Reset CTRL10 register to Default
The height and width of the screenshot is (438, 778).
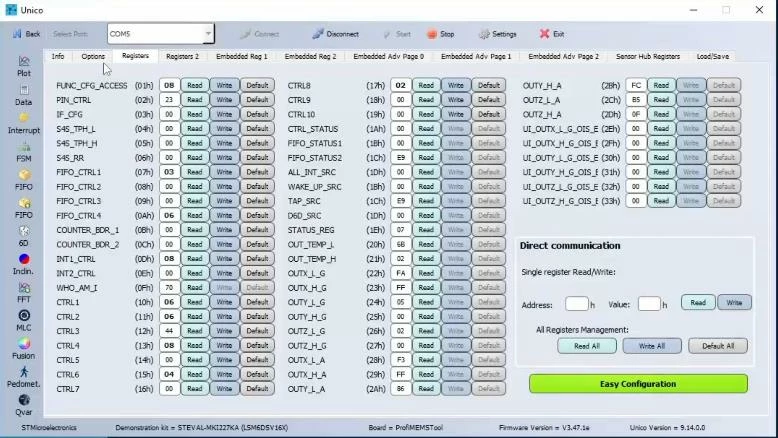point(489,114)
